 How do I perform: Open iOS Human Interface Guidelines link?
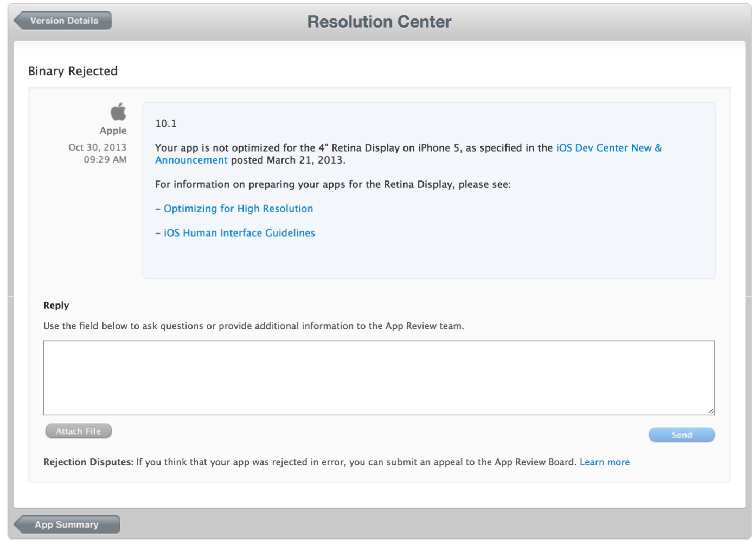[239, 233]
